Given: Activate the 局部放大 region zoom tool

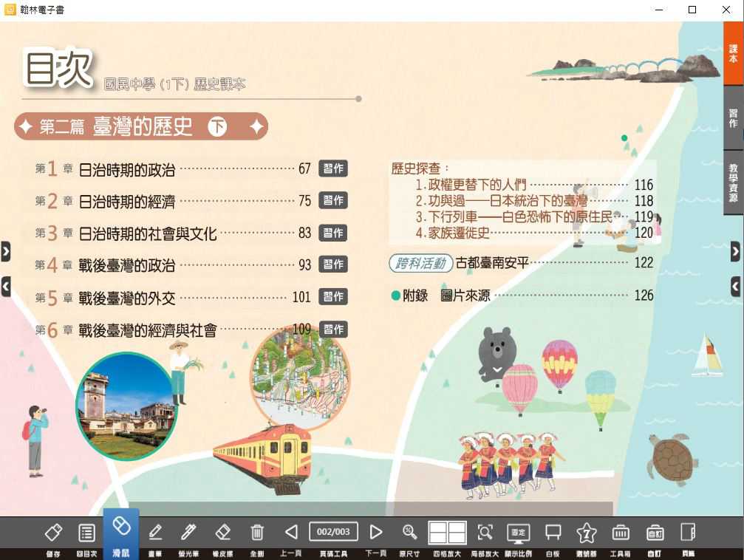Looking at the screenshot, I should point(485,533).
